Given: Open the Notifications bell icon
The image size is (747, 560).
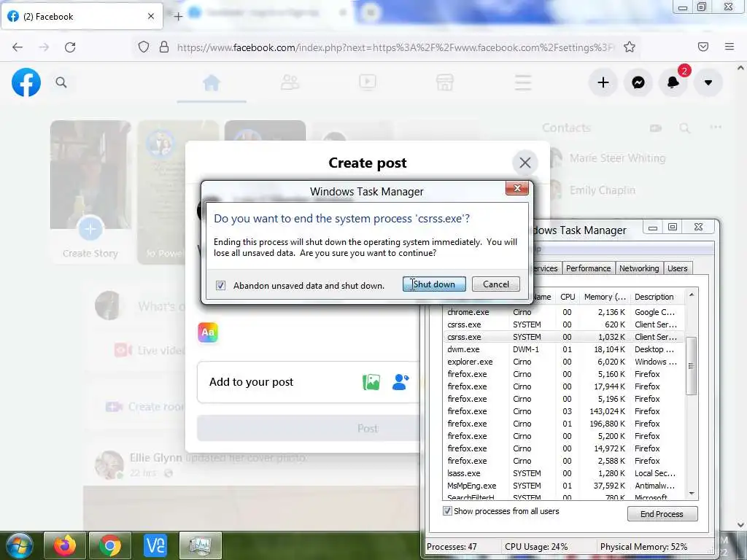Looking at the screenshot, I should (x=673, y=82).
